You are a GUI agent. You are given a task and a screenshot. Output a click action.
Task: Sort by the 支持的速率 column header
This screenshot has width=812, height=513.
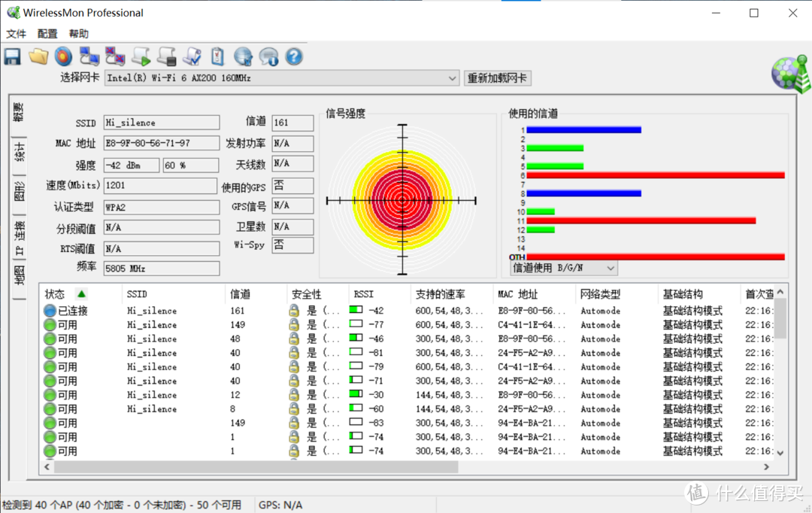[452, 294]
